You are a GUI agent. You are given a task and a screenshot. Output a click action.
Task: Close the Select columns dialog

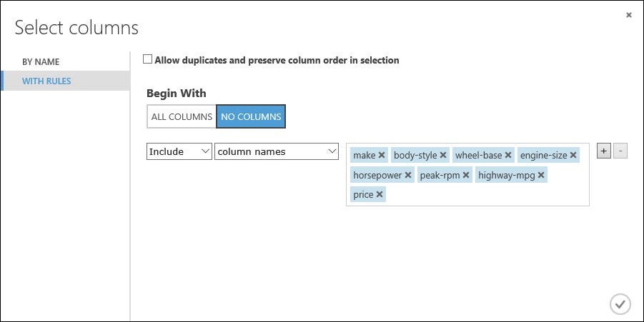click(x=629, y=15)
